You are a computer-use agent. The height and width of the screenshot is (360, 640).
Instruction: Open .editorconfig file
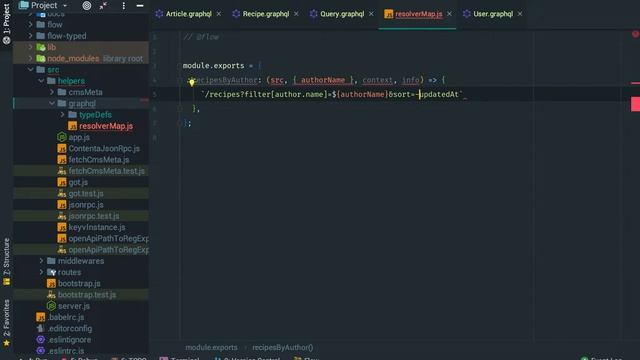70,328
